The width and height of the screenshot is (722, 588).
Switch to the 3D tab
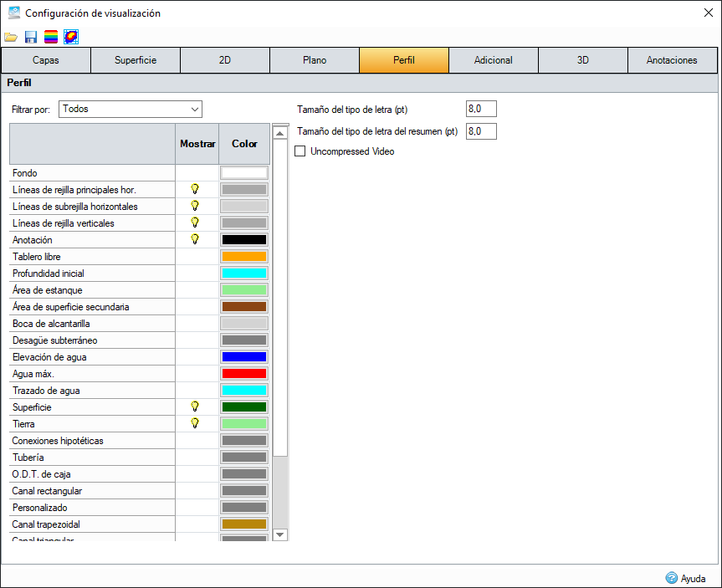[x=583, y=60]
